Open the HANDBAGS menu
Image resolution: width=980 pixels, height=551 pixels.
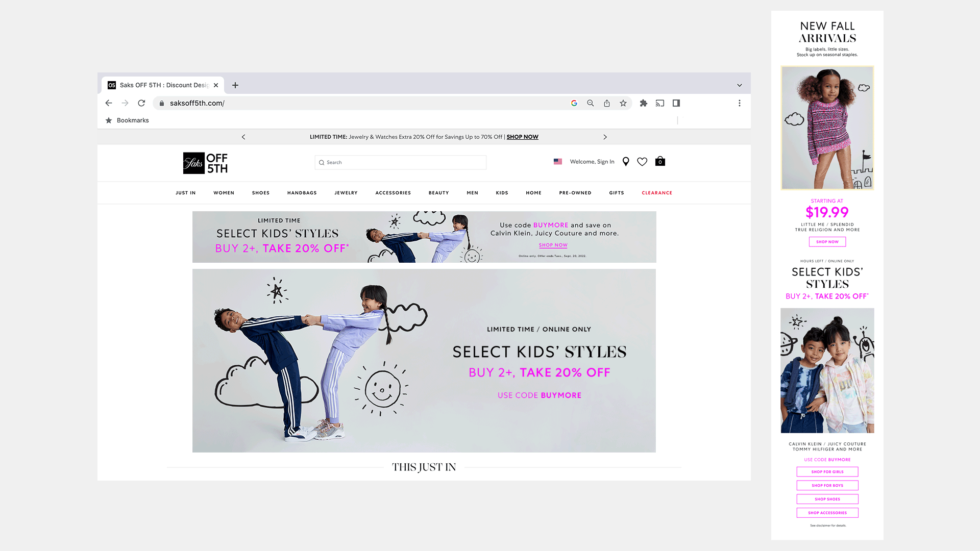[302, 193]
